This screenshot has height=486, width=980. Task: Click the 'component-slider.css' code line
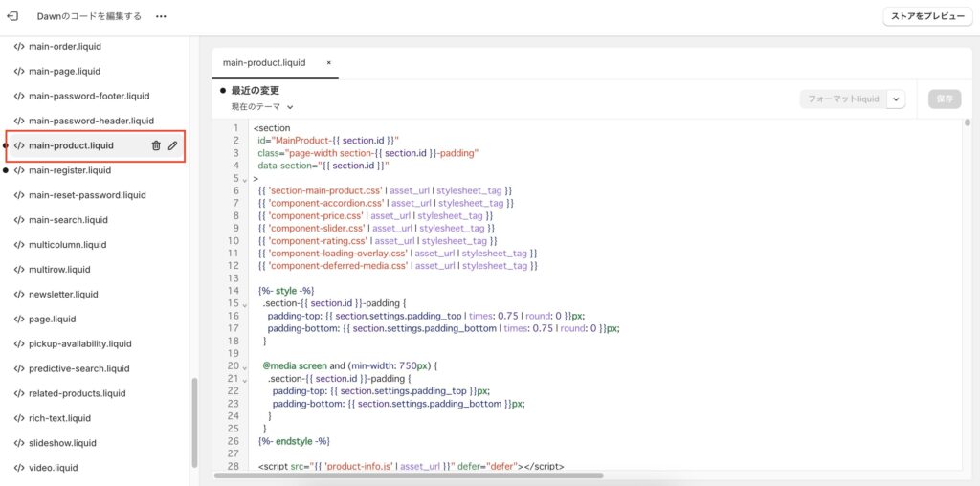point(376,228)
